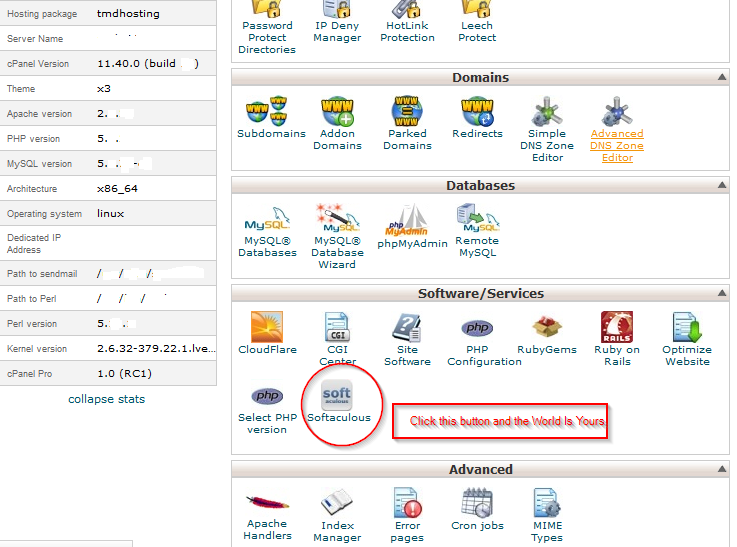The image size is (737, 547).
Task: Open Password Protect Directories
Action: (267, 27)
